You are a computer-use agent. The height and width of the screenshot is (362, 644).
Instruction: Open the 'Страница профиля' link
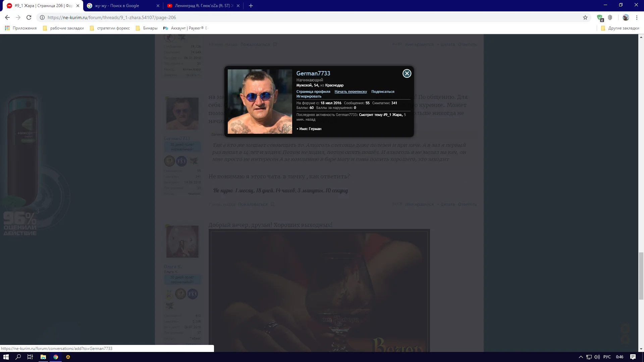pos(313,92)
